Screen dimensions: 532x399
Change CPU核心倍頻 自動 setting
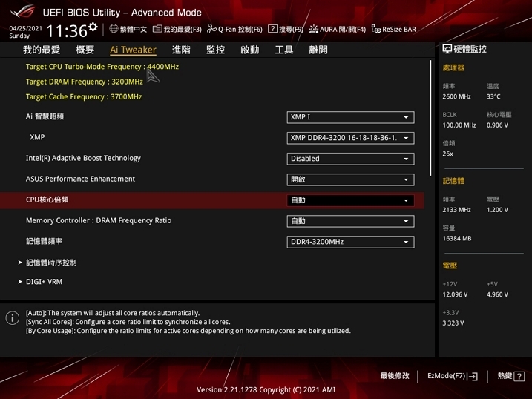point(350,200)
